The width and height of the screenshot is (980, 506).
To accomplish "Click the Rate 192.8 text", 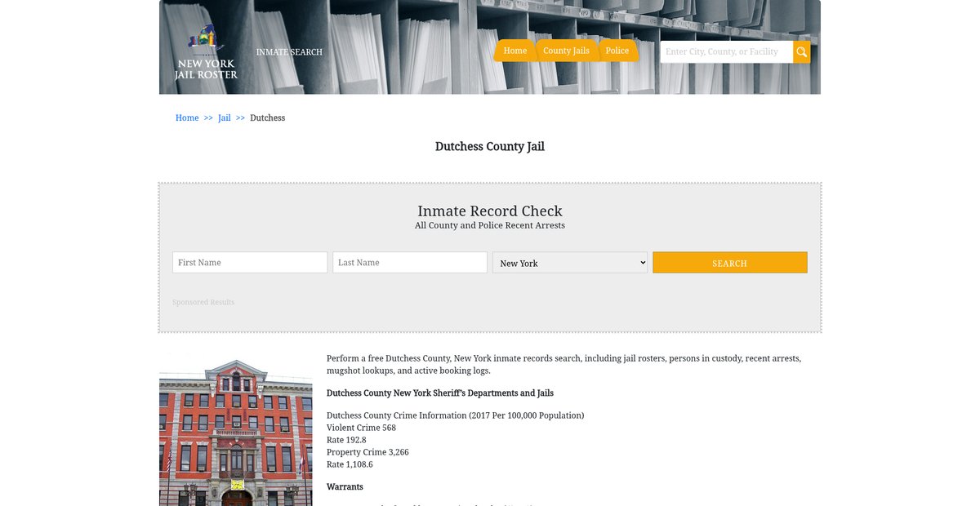I will click(x=346, y=440).
